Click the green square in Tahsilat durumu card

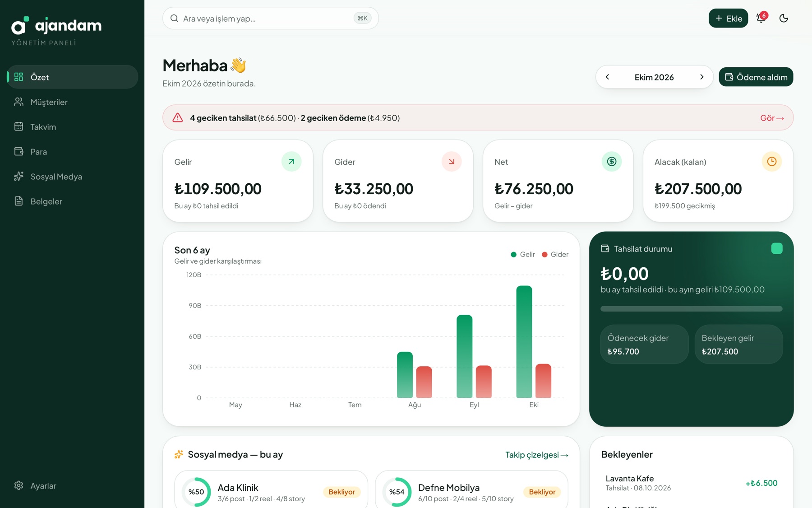pyautogui.click(x=777, y=248)
